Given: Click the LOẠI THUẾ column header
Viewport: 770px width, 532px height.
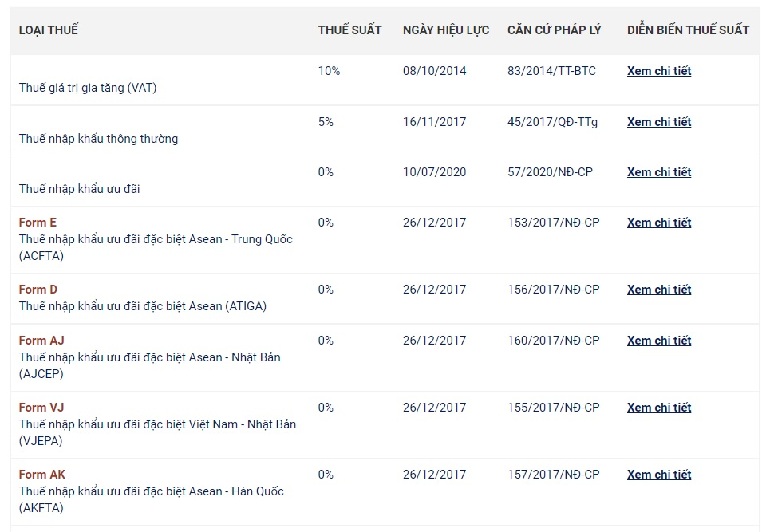Looking at the screenshot, I should point(48,30).
